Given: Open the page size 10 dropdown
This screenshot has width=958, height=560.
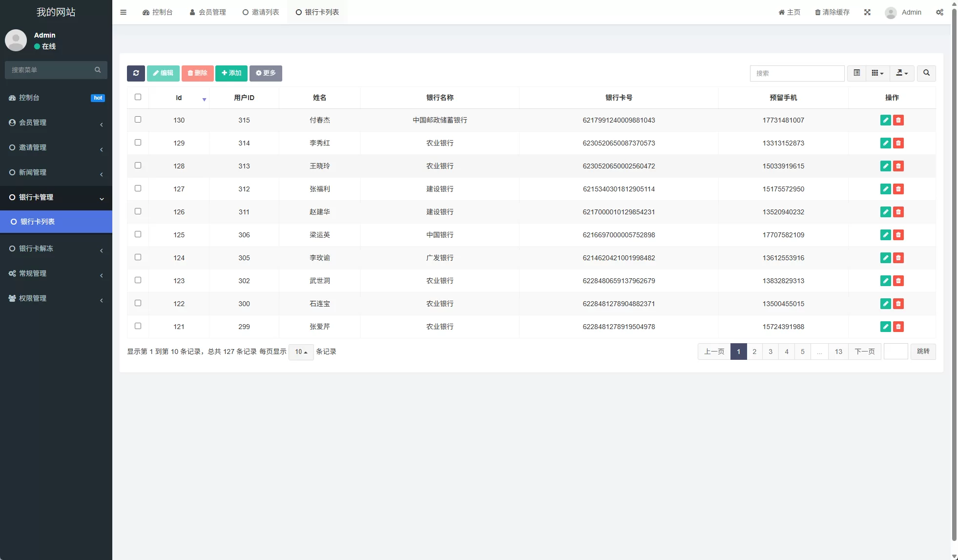Looking at the screenshot, I should (301, 352).
